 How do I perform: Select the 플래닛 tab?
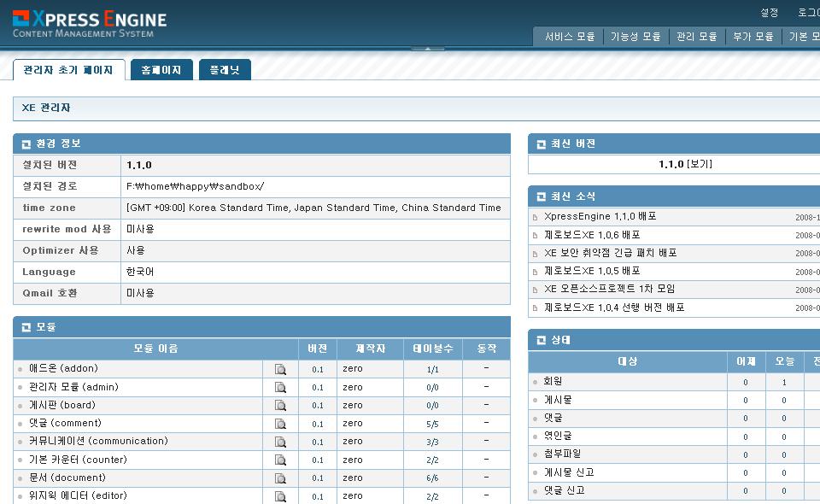point(225,69)
